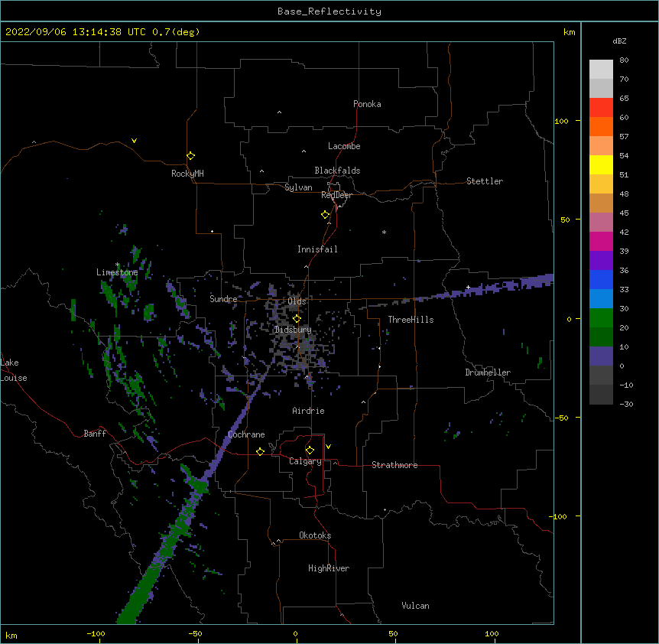Click the yellow 51 dBZ color swatch

(601, 164)
